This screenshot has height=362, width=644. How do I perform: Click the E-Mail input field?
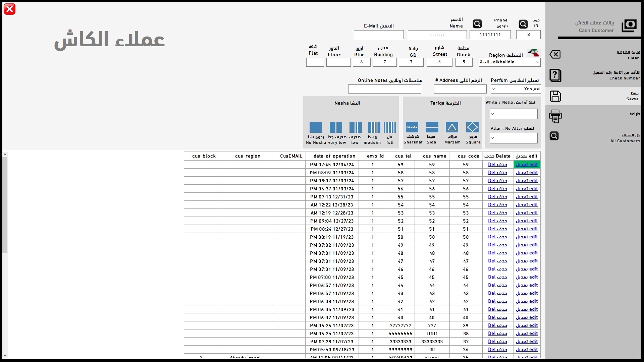point(379,35)
